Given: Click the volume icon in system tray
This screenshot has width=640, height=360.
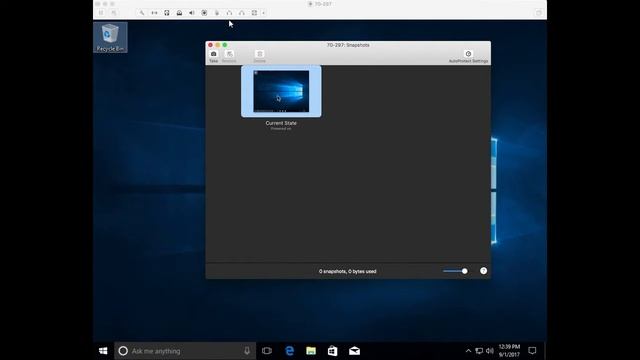Looking at the screenshot, I should [490, 351].
